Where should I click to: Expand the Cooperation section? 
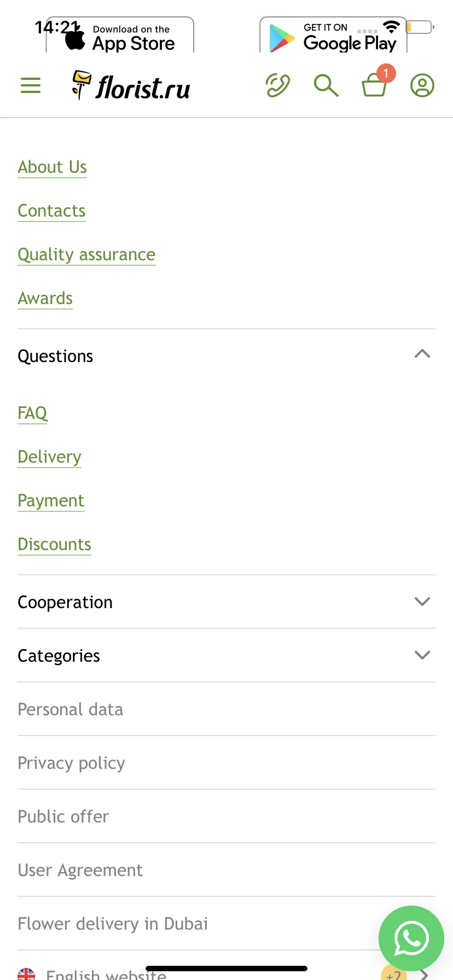pyautogui.click(x=226, y=602)
